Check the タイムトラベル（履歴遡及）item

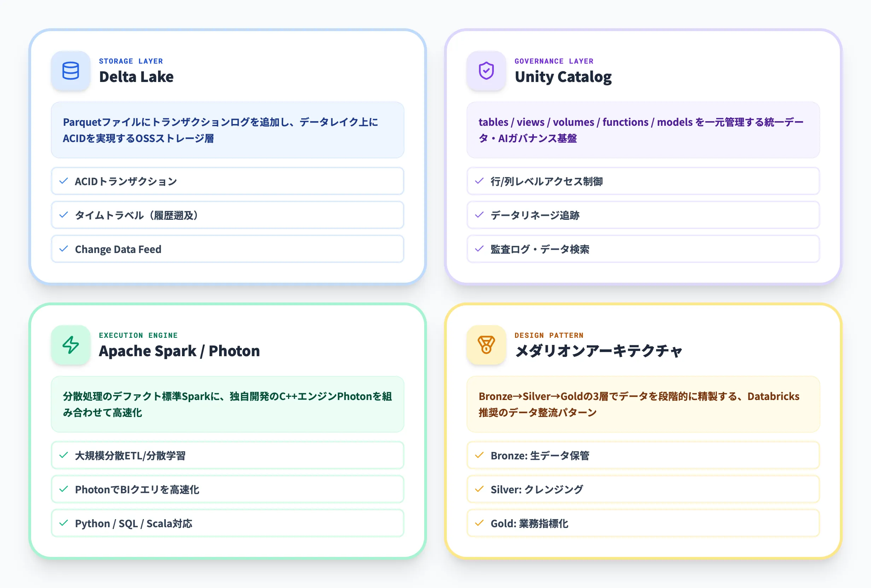tap(227, 215)
